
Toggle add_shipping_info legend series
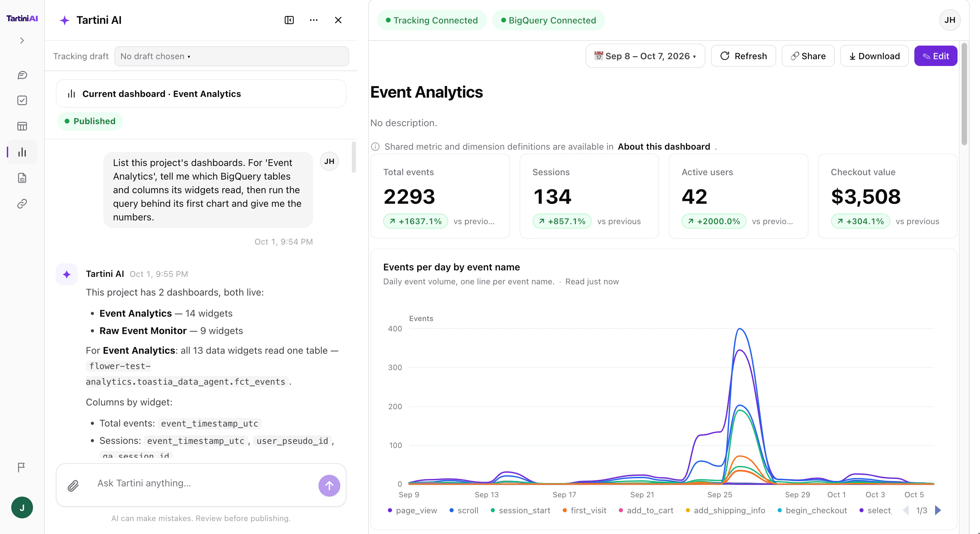pos(725,511)
